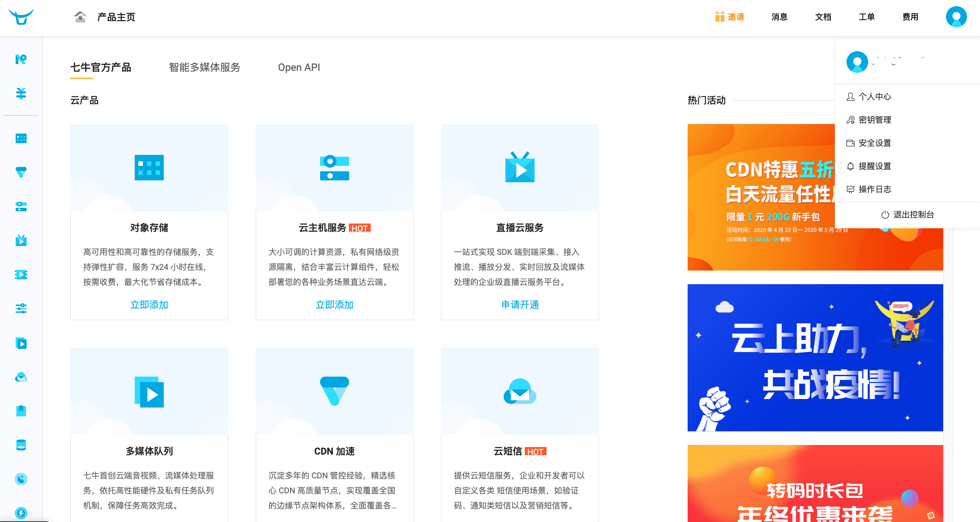Click the home icon beside 产品主页

pyautogui.click(x=80, y=17)
